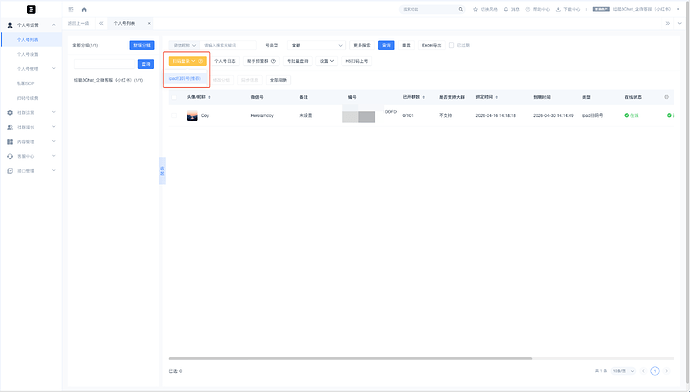Focus the group search input in the left panel

click(104, 64)
